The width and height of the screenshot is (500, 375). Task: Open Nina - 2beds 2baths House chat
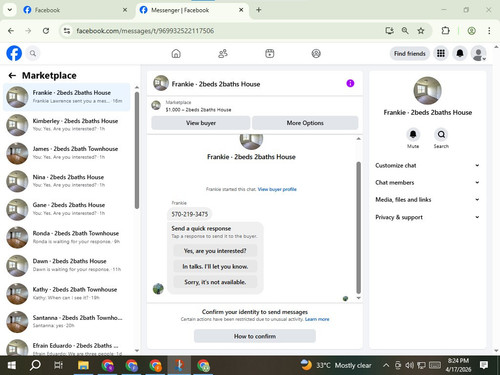[x=67, y=181]
